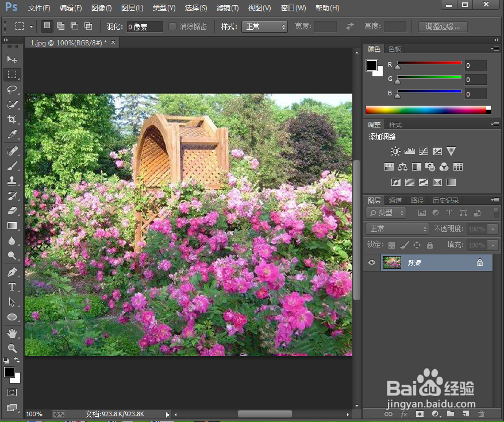Open the layer style fx menu
The height and width of the screenshot is (422, 504).
[404, 414]
